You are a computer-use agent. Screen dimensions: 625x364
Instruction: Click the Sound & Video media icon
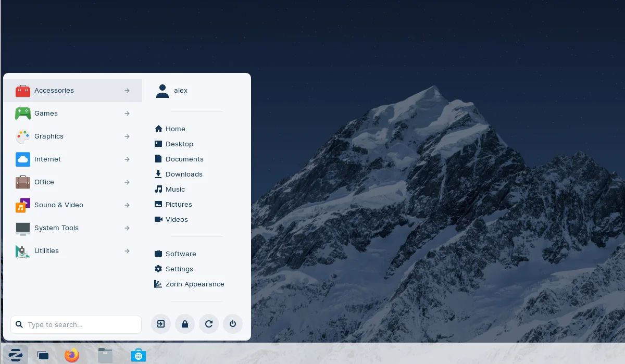pyautogui.click(x=23, y=205)
